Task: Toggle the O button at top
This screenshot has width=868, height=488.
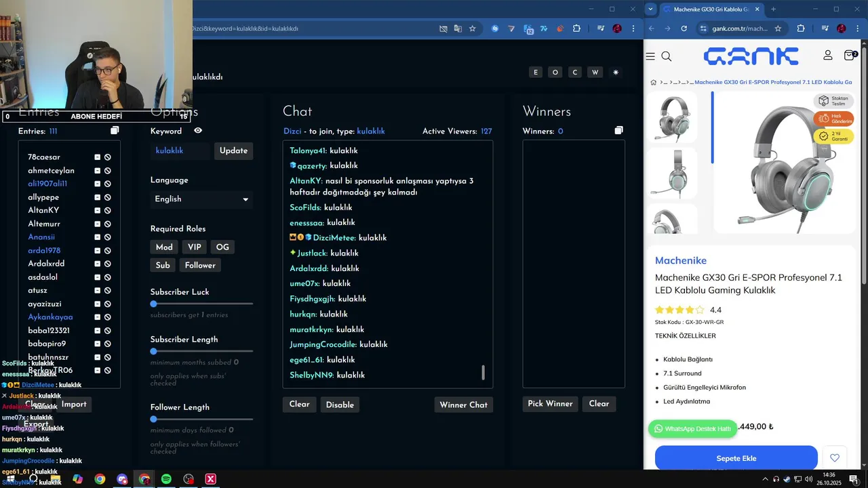Action: point(555,73)
